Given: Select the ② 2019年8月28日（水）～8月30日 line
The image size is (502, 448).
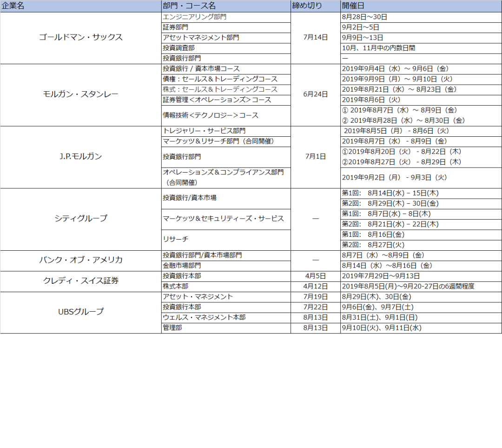Looking at the screenshot, I should [403, 121].
